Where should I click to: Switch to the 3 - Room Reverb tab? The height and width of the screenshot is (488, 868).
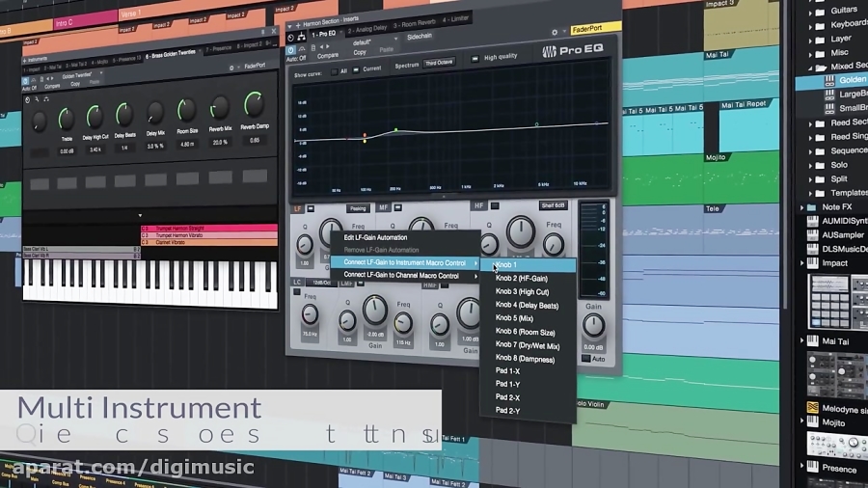[x=414, y=24]
